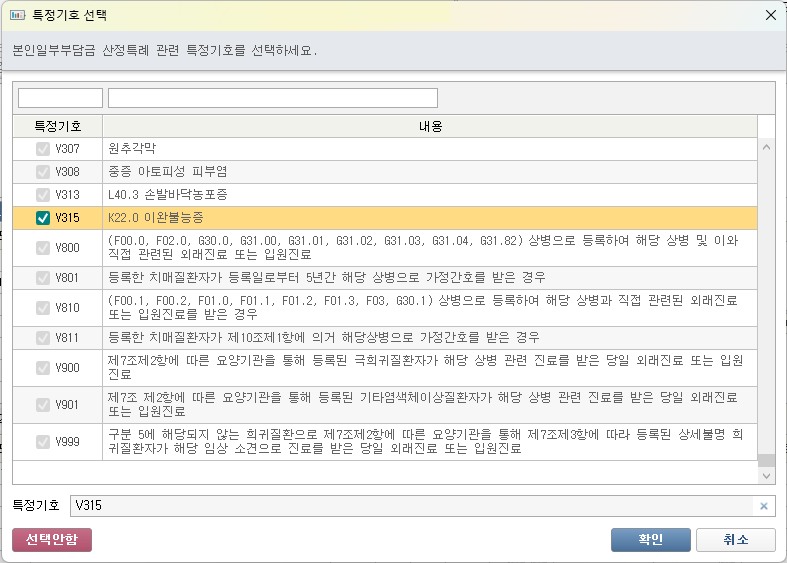Viewport: 787px width, 563px height.
Task: Check the V800 row checkbox
Action: pos(43,247)
